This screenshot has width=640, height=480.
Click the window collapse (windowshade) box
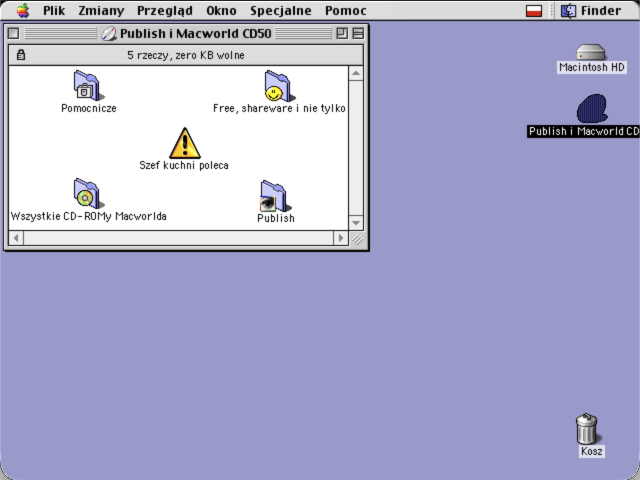(x=358, y=33)
